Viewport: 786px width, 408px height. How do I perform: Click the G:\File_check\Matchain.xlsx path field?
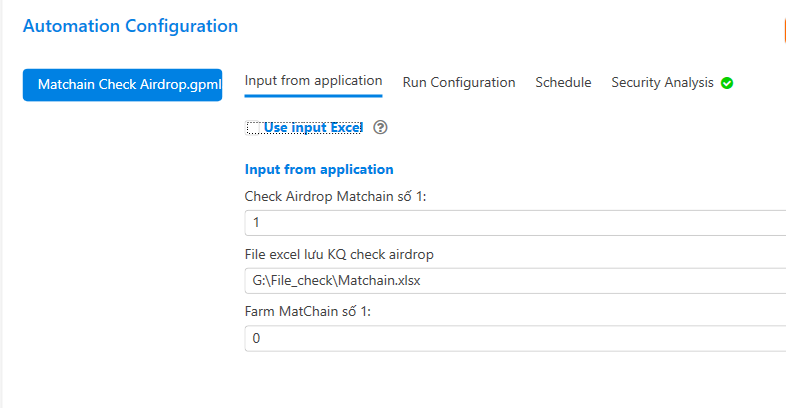(515, 281)
